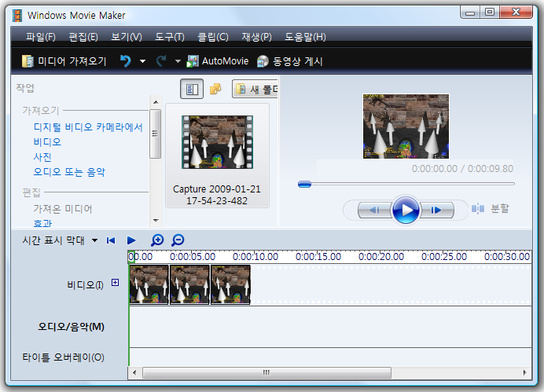Click the preview playback seek slider
This screenshot has width=544, height=392.
tap(406, 184)
